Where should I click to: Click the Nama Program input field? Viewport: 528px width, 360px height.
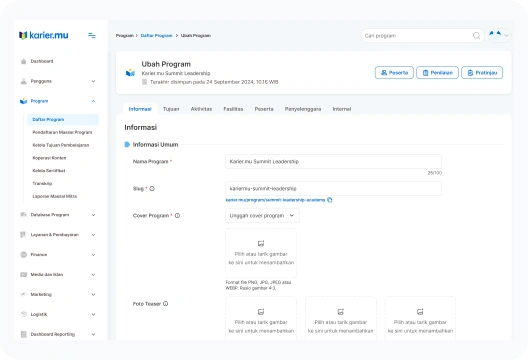[x=333, y=162]
